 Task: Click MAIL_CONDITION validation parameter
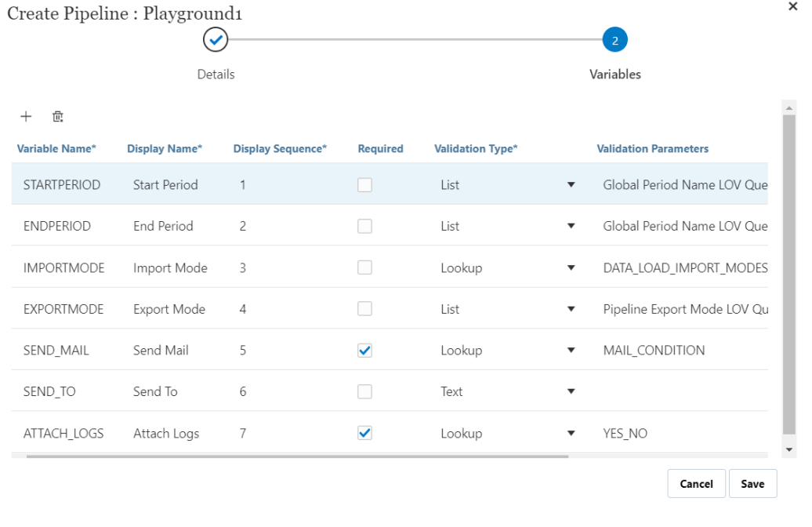[654, 351]
